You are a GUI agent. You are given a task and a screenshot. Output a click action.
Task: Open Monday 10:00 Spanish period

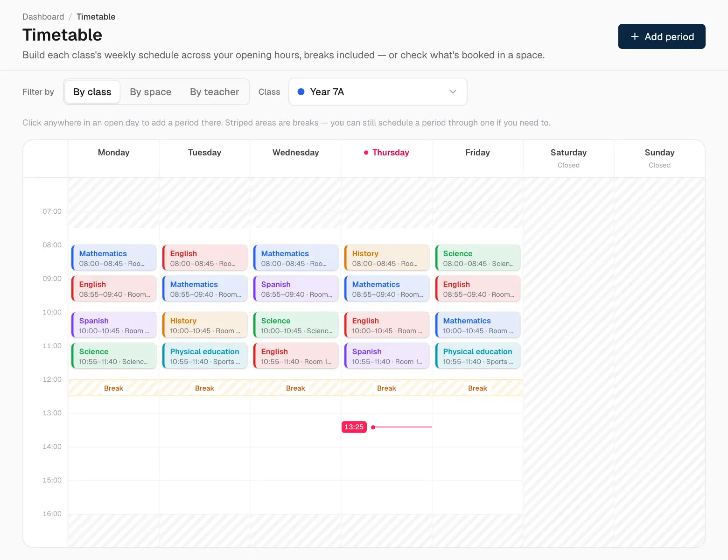tap(114, 325)
